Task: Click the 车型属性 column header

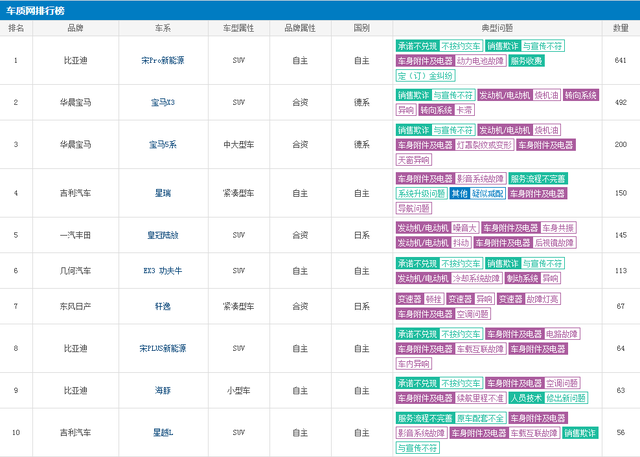Action: coord(238,28)
